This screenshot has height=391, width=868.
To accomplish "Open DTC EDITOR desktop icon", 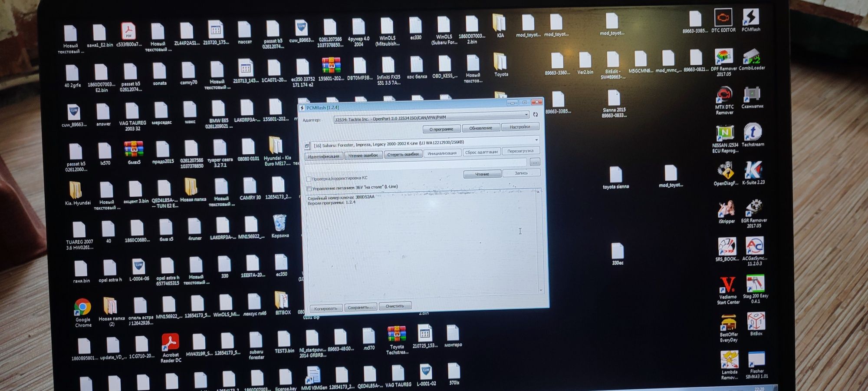I will [723, 20].
